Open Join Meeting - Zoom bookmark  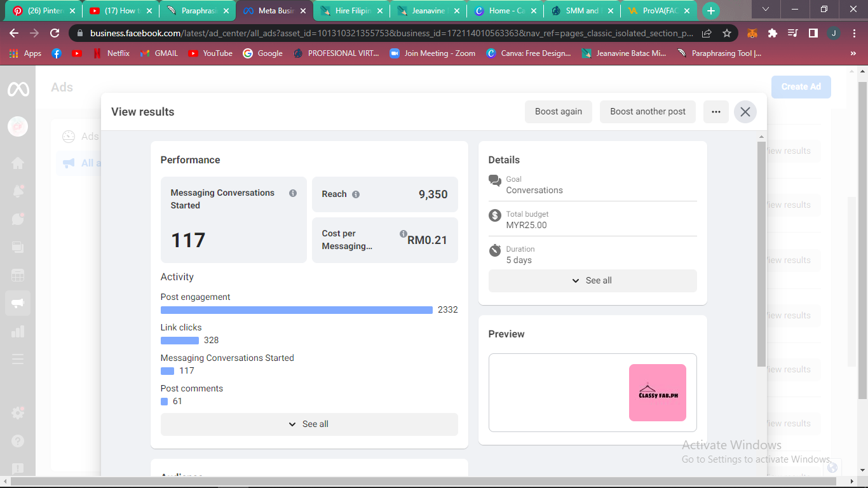coord(433,53)
